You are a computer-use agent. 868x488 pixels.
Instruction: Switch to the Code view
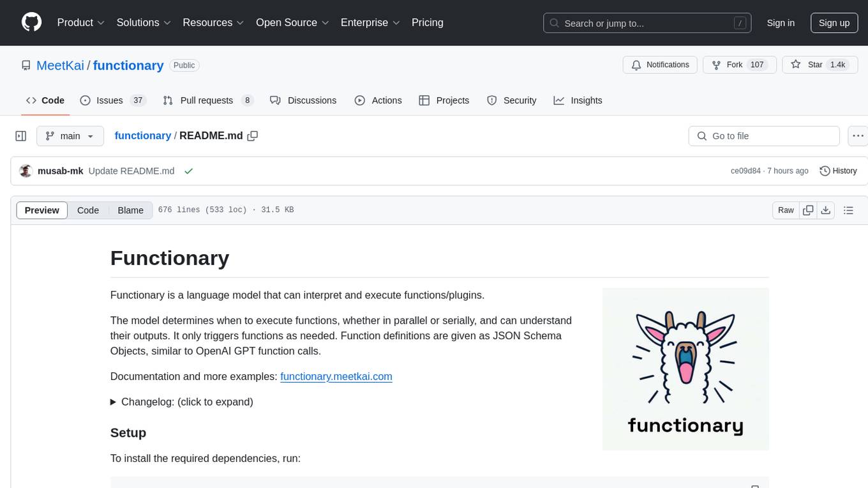pos(88,210)
